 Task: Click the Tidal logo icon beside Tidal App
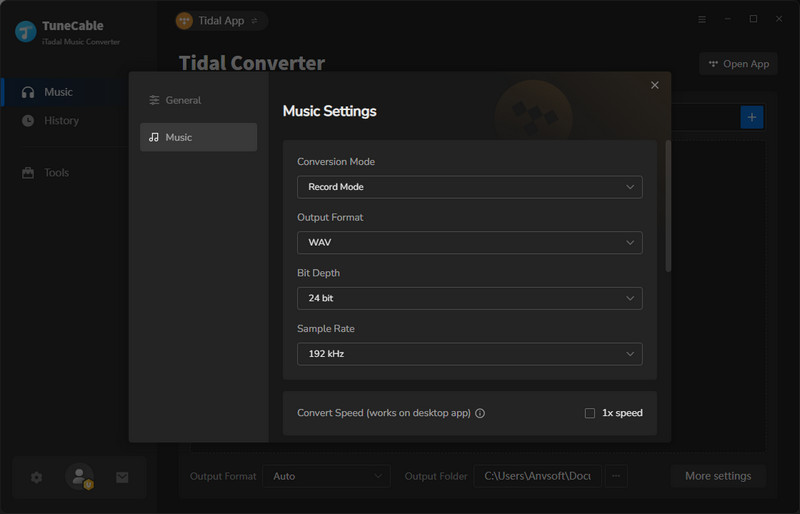pyautogui.click(x=184, y=21)
